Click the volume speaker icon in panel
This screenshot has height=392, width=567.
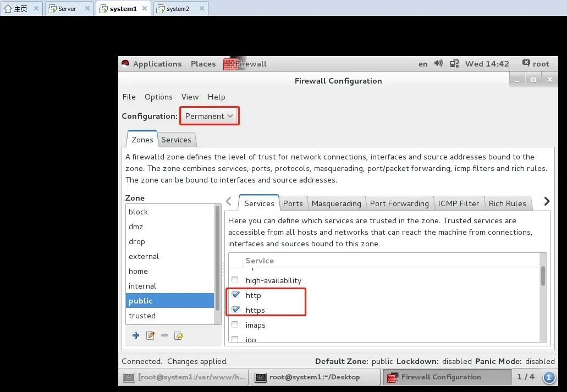click(x=439, y=63)
